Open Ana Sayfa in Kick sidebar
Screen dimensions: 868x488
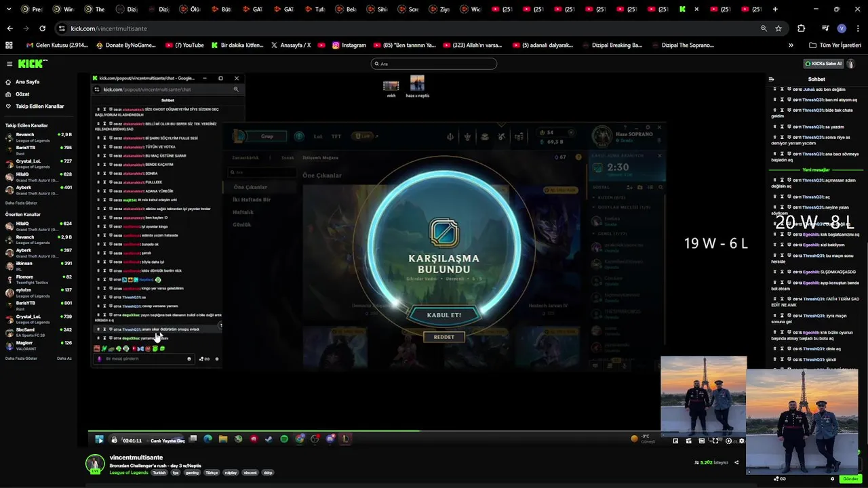[27, 81]
